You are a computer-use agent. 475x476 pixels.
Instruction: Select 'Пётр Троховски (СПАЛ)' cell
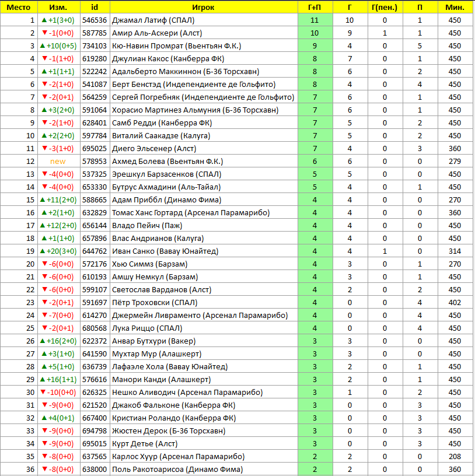click(x=204, y=302)
